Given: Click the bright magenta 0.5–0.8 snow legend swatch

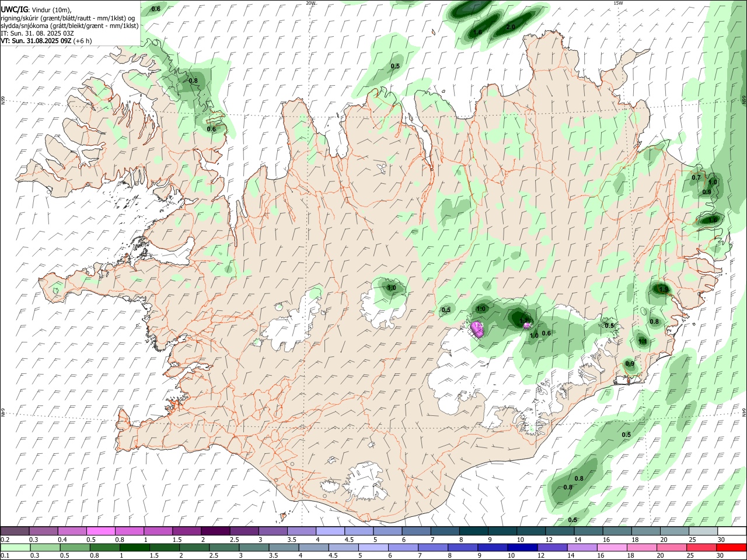Looking at the screenshot, I should tap(100, 531).
